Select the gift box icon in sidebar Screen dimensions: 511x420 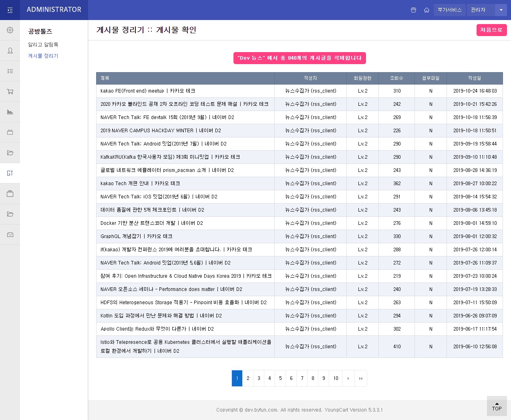[x=10, y=132]
